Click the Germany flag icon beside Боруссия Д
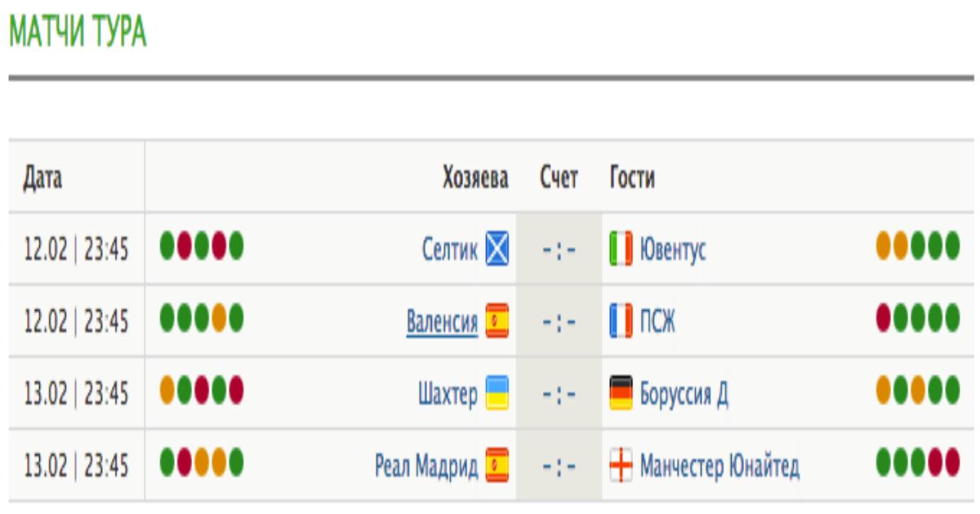The height and width of the screenshot is (514, 980). [621, 392]
